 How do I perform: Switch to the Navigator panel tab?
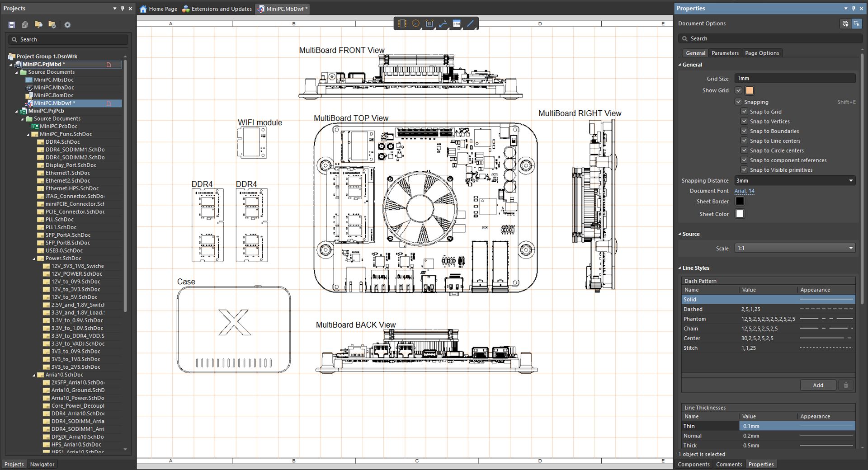(42, 464)
